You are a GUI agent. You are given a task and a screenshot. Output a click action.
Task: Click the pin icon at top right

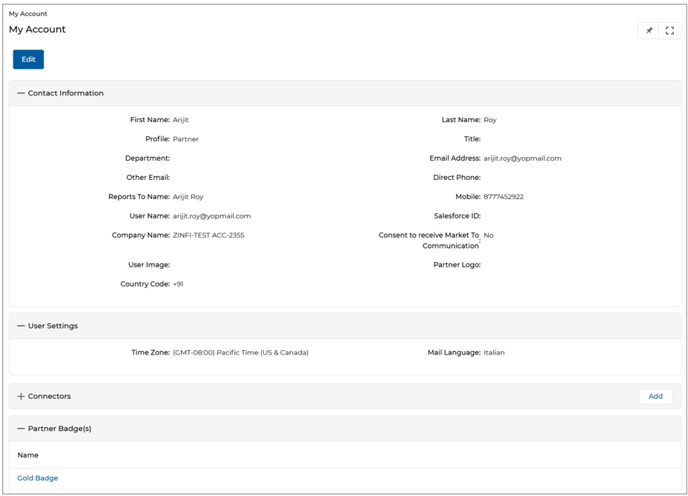pyautogui.click(x=649, y=31)
